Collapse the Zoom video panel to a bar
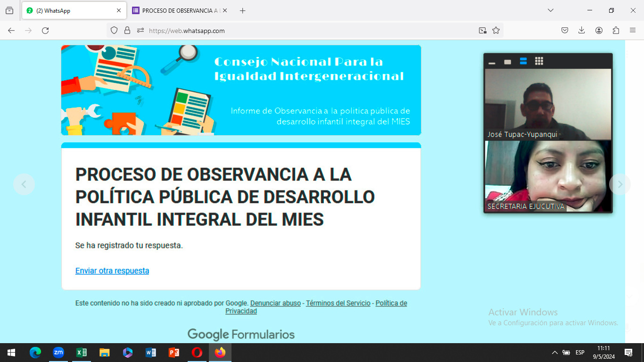 tap(492, 62)
